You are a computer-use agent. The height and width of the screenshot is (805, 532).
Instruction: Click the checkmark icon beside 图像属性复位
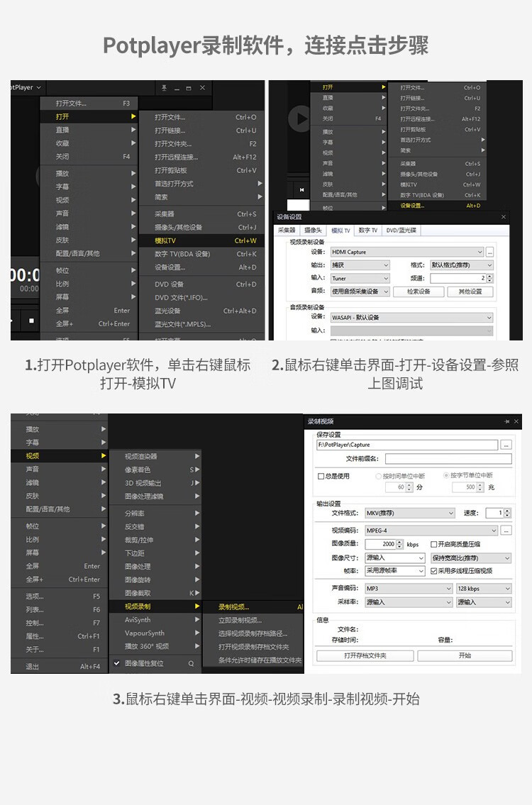116,663
